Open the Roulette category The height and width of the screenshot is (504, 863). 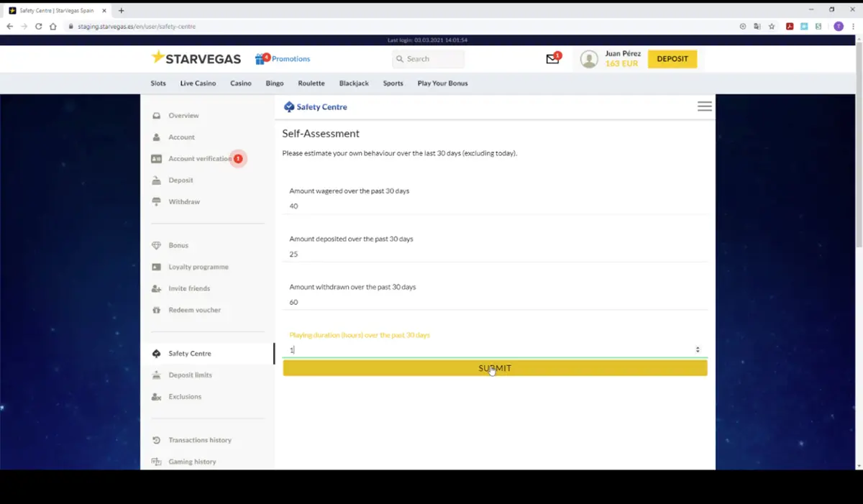[311, 83]
